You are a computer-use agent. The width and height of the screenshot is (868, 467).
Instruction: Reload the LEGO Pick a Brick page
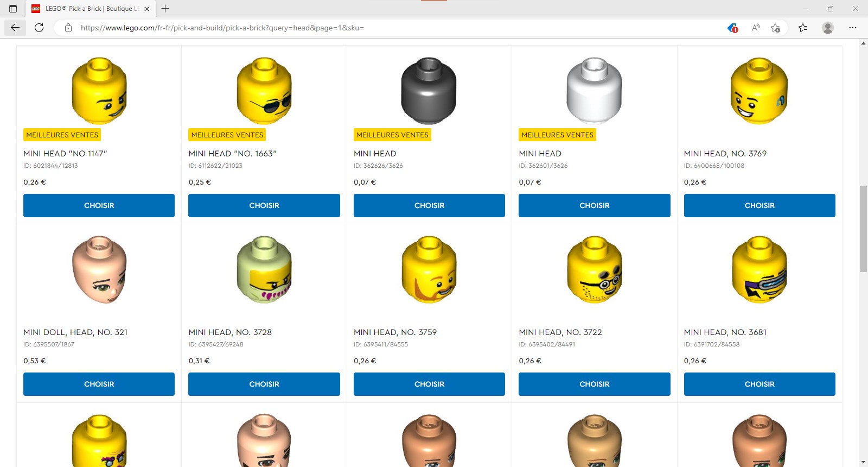(x=39, y=28)
